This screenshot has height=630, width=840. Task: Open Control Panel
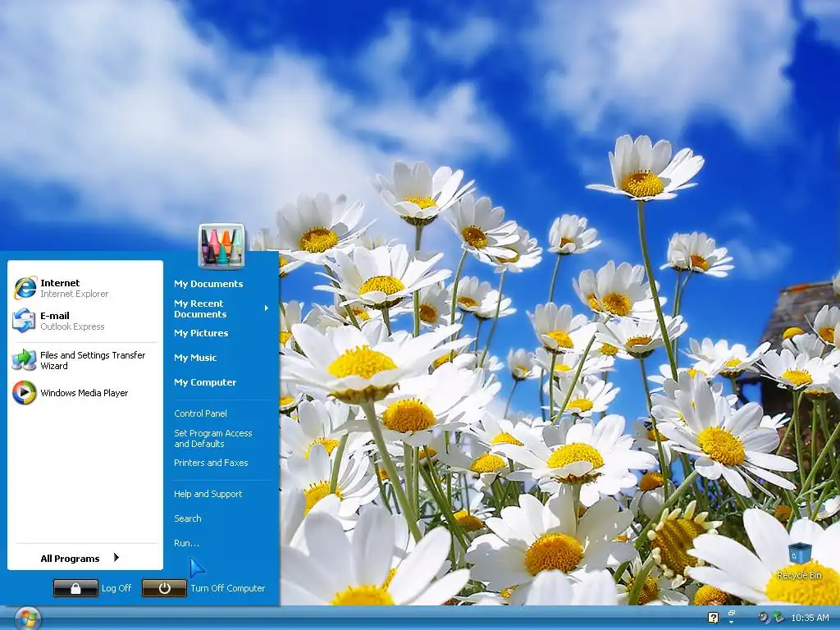[x=200, y=413]
